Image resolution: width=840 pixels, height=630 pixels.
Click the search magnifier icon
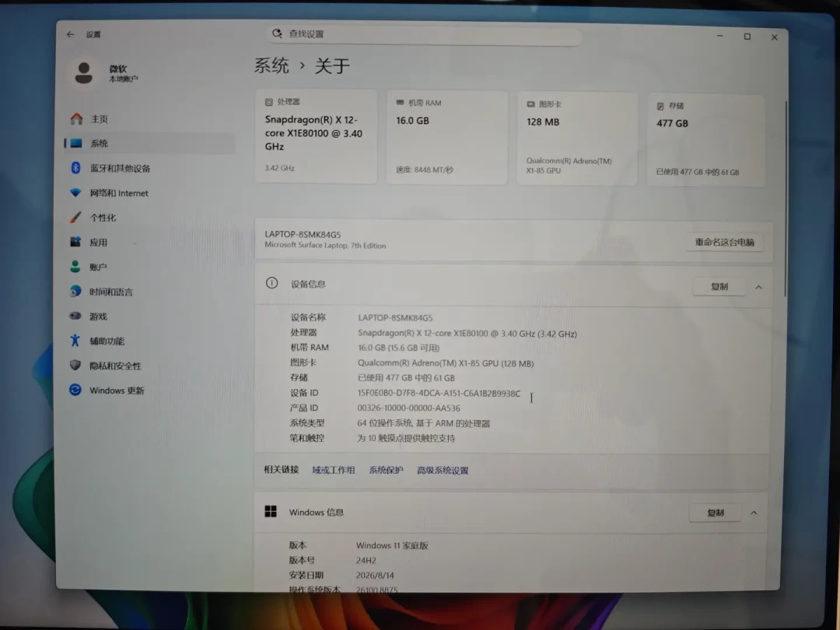[277, 33]
